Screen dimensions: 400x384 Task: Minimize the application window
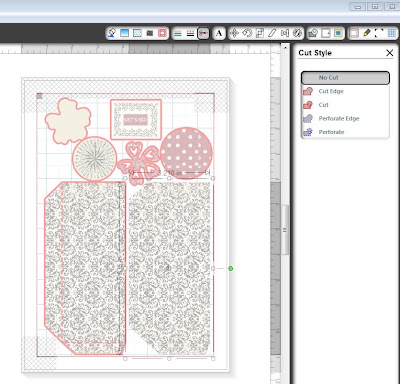click(358, 7)
